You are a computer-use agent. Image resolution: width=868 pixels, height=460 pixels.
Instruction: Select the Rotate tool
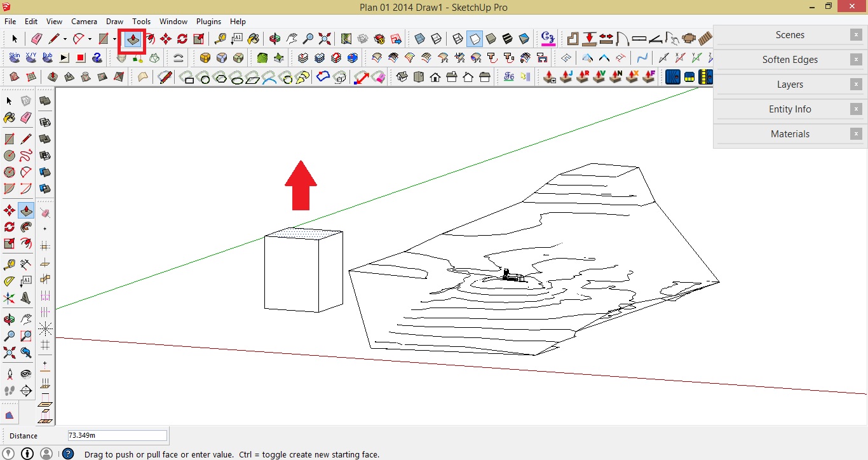tap(183, 38)
